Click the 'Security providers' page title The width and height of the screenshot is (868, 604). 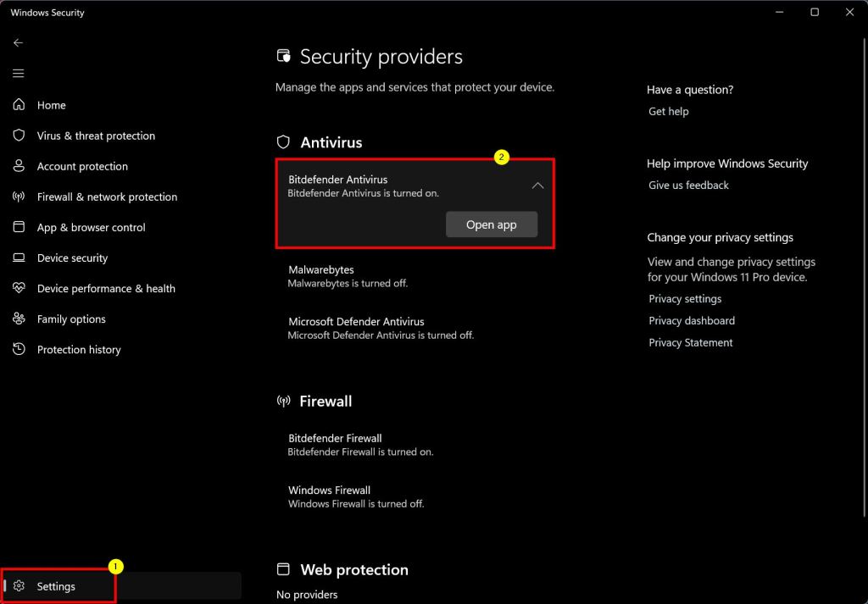click(381, 57)
